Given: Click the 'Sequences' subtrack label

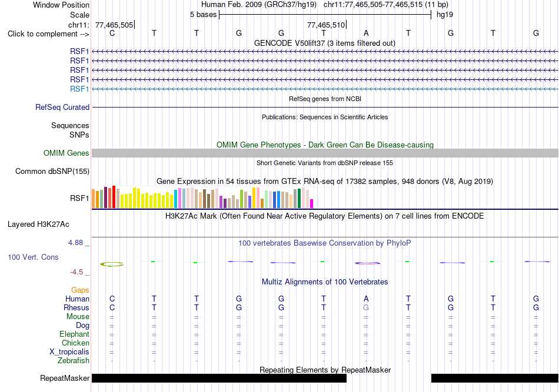Looking at the screenshot, I should pos(70,125).
